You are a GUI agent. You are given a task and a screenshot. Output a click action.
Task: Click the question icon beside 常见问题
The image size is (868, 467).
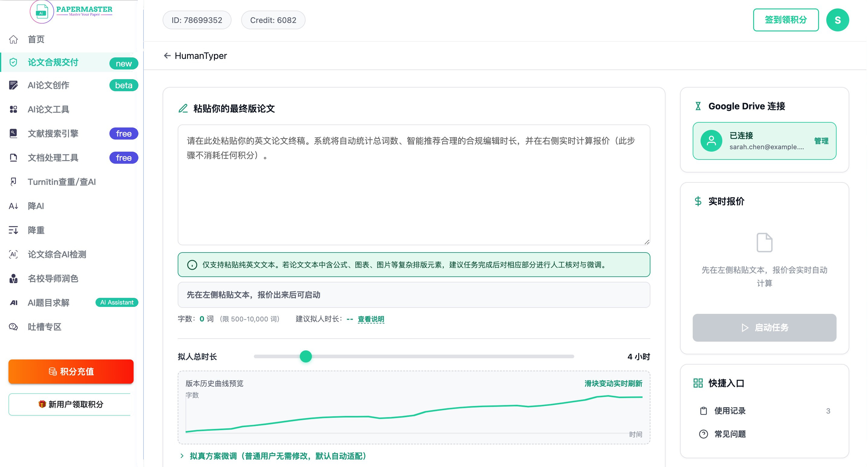[x=703, y=434]
